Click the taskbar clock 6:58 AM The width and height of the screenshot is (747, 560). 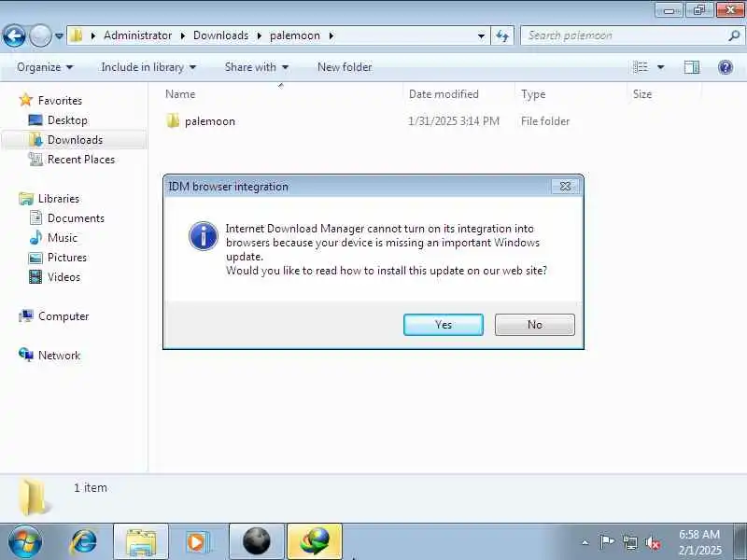pos(699,542)
